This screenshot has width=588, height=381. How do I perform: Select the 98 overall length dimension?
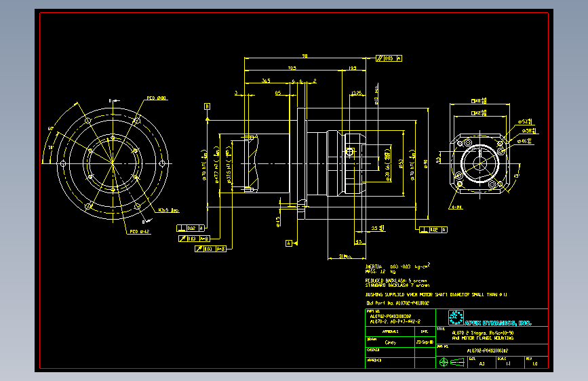[305, 56]
